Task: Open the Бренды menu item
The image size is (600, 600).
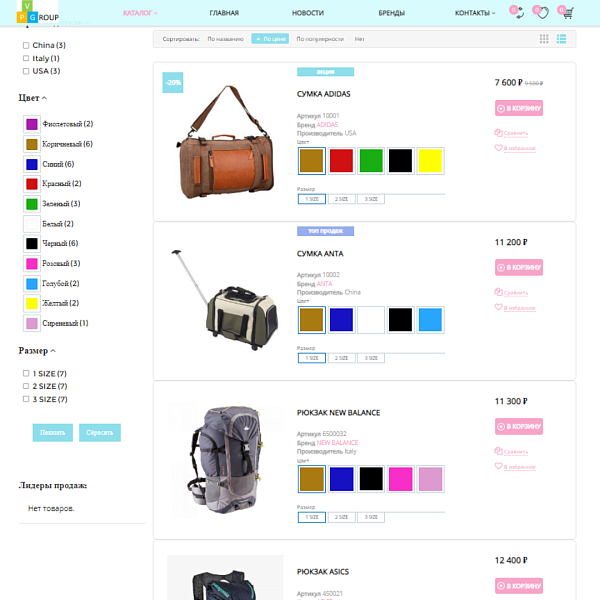Action: [x=390, y=13]
